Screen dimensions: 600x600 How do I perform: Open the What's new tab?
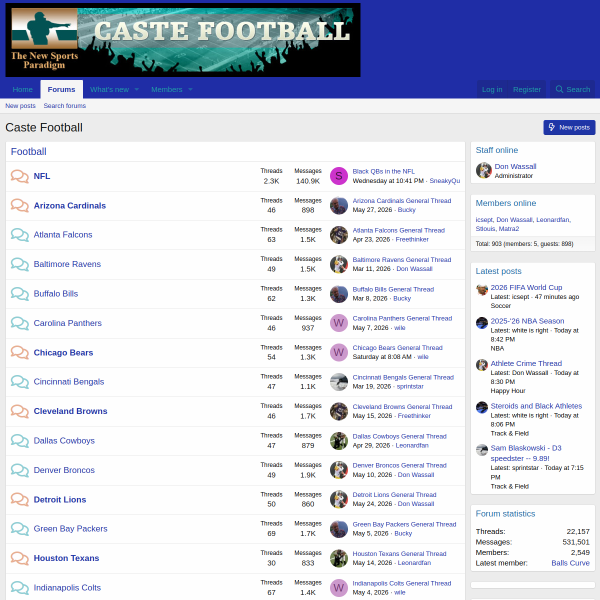pos(109,90)
